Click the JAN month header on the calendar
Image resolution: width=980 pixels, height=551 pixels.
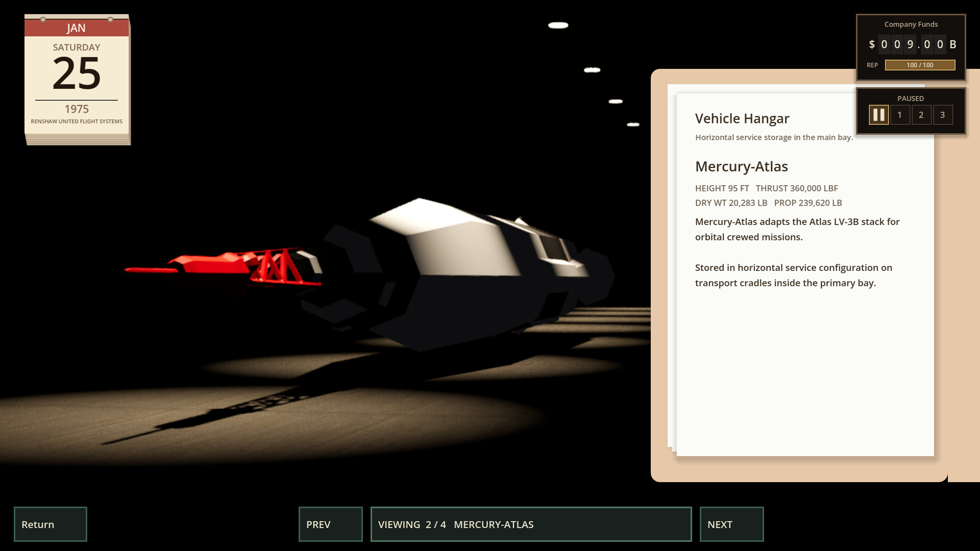(x=76, y=28)
